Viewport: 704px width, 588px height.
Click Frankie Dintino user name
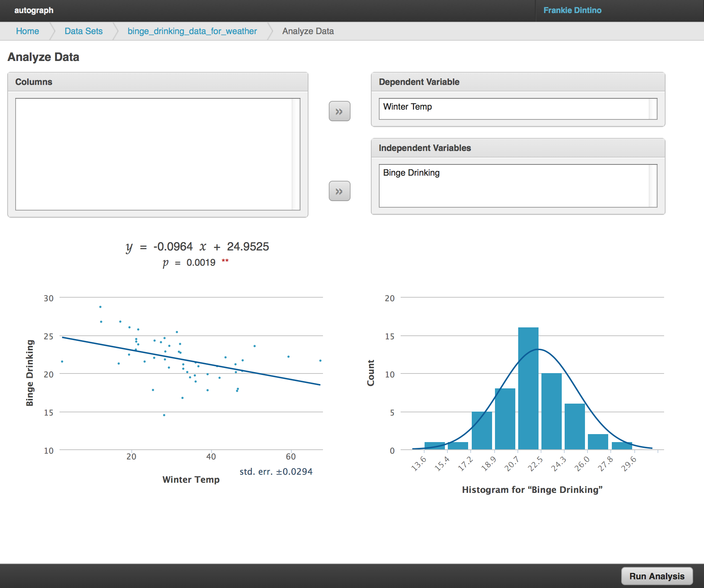(x=572, y=11)
